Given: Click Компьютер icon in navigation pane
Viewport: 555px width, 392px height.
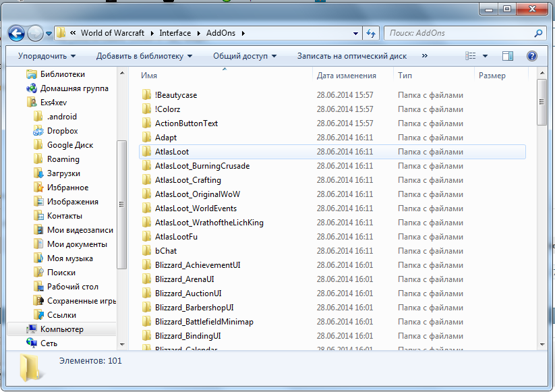Looking at the screenshot, I should pos(32,329).
